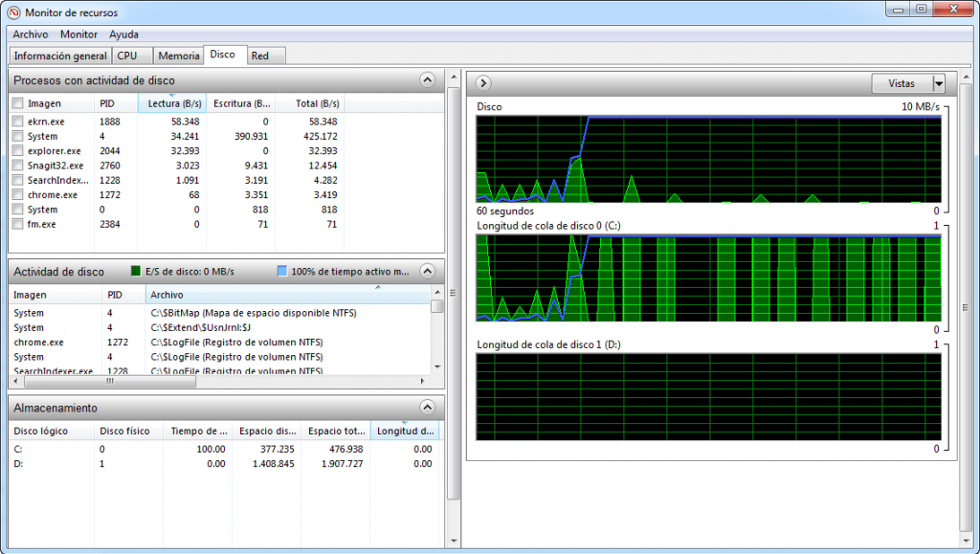980x554 pixels.
Task: Sort by Disco lógico column header
Action: click(52, 431)
